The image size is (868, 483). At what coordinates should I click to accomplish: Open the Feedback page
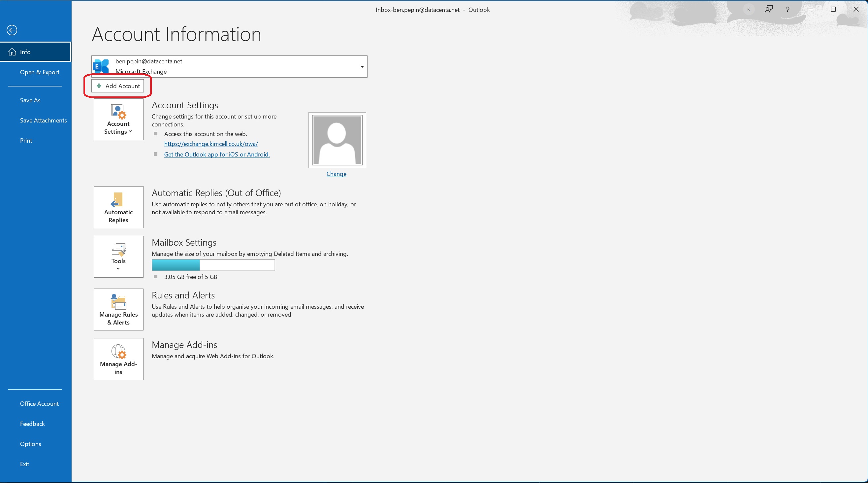(32, 424)
